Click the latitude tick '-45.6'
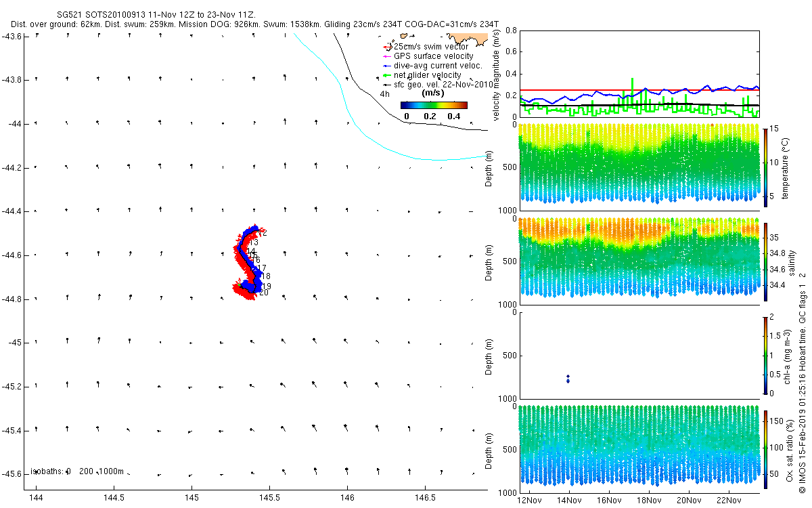Image resolution: width=812 pixels, height=508 pixels. coord(10,474)
